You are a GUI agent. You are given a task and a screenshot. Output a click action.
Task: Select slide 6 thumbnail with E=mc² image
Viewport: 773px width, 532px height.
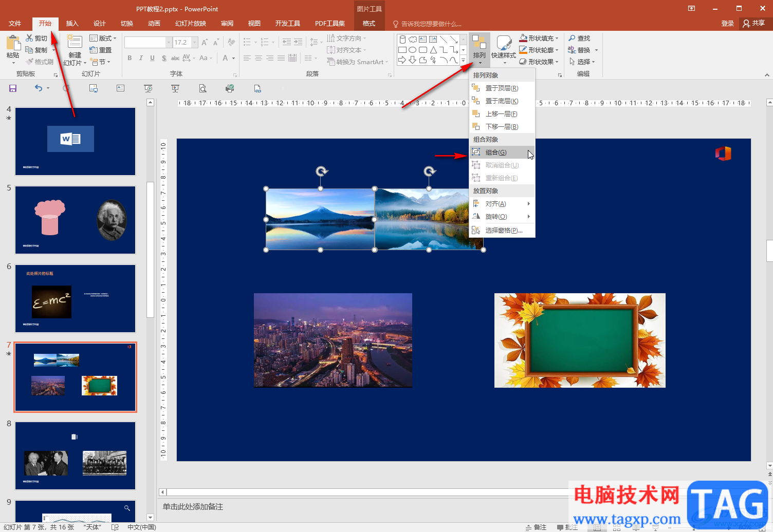coord(76,298)
